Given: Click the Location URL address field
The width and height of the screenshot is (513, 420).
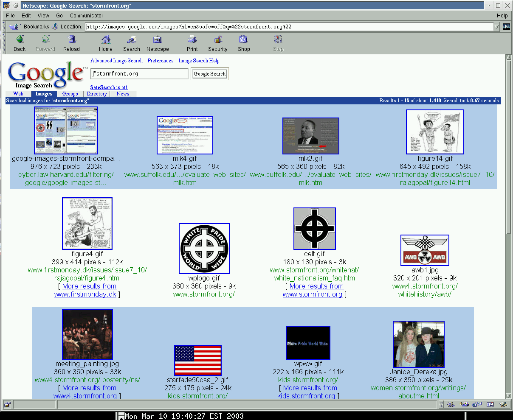Looking at the screenshot, I should (289, 27).
